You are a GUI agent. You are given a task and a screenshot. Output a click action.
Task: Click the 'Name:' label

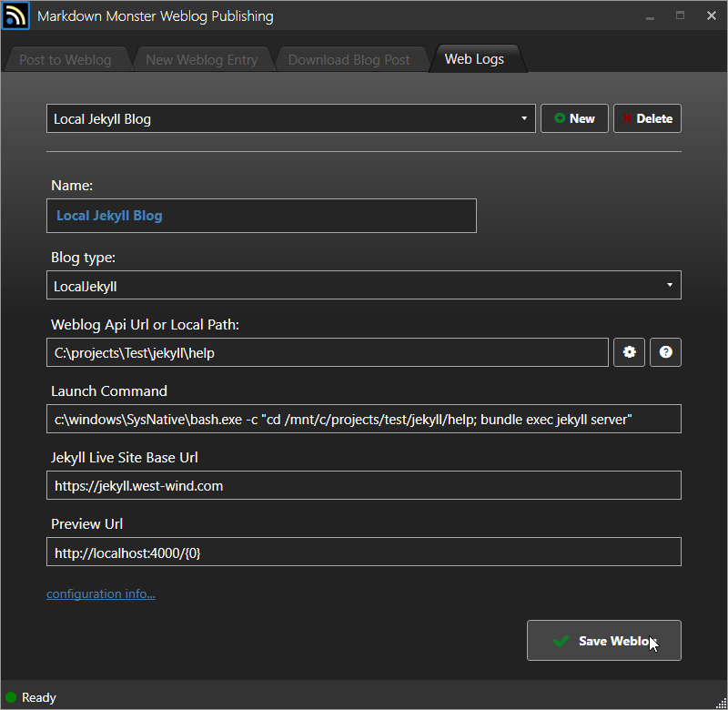[72, 186]
